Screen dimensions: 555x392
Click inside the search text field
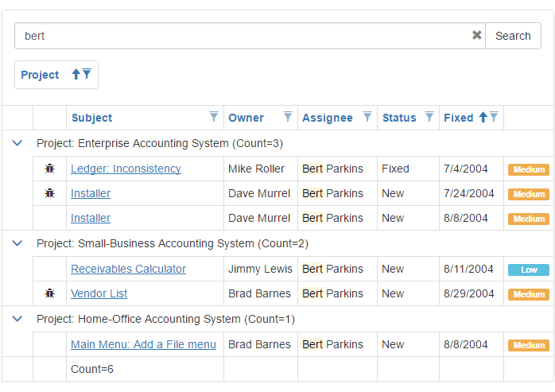[x=239, y=36]
